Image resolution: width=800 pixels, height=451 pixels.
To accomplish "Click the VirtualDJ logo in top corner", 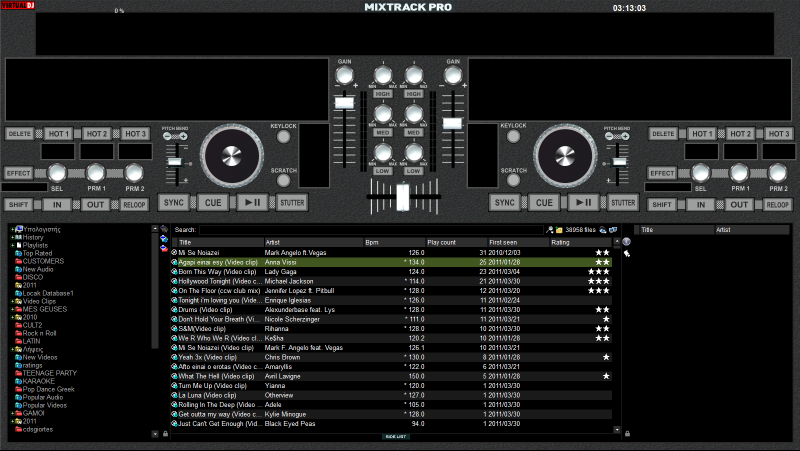I will 17,5.
